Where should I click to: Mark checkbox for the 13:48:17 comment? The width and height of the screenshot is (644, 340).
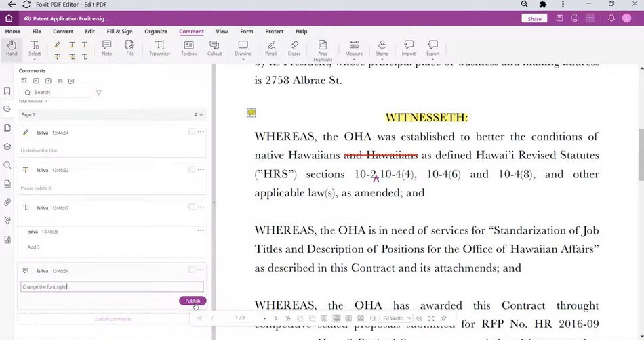pyautogui.click(x=192, y=207)
